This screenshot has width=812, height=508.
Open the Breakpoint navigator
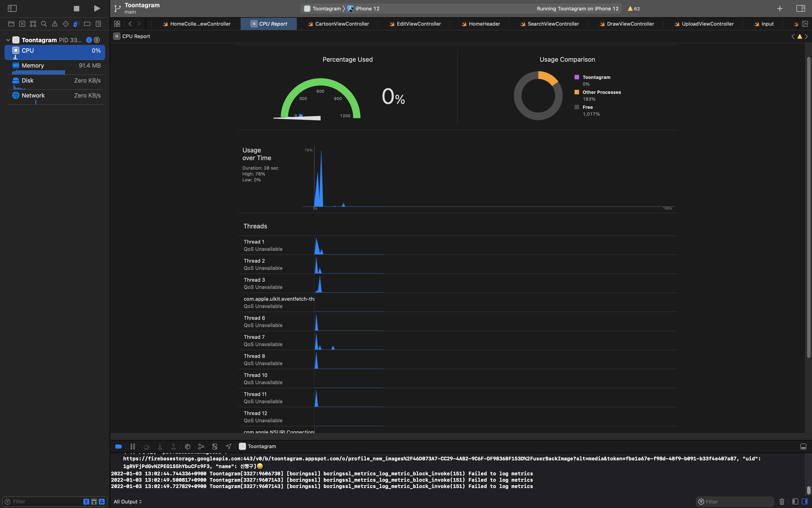[87, 24]
